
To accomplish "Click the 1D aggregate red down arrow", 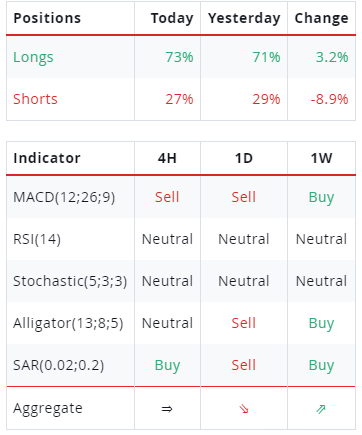I will [x=244, y=409].
